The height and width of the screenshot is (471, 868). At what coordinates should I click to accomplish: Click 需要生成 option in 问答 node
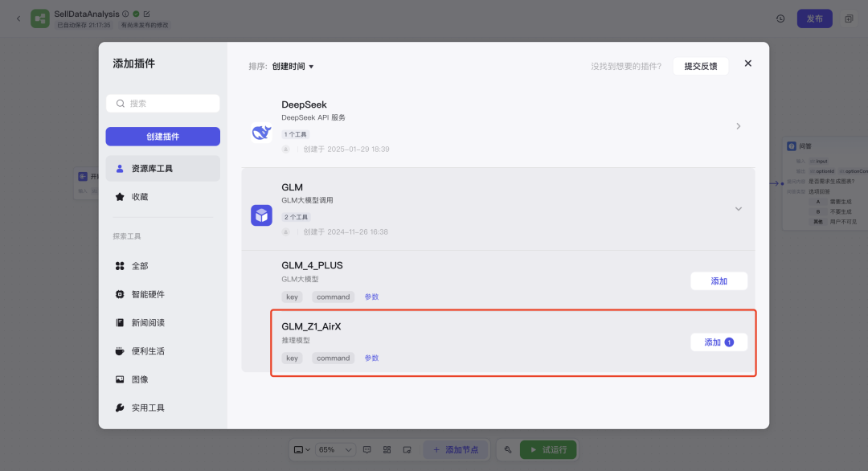point(841,202)
